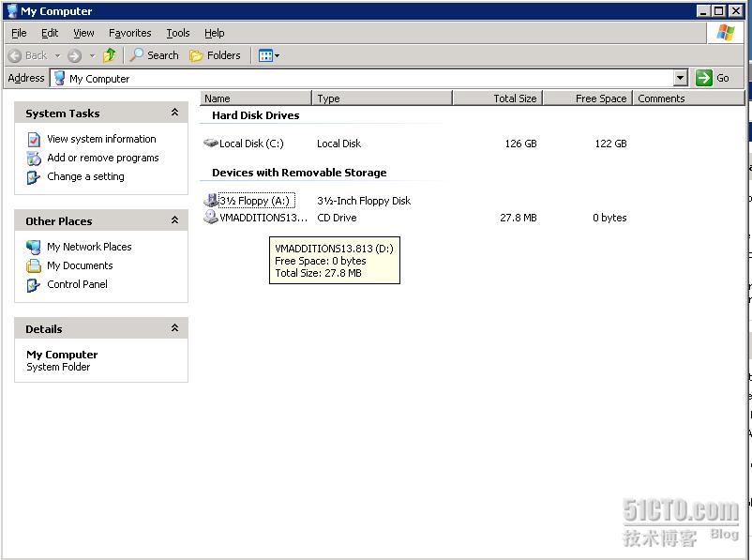Click the 122 GB free space value
This screenshot has width=752, height=560.
(610, 144)
